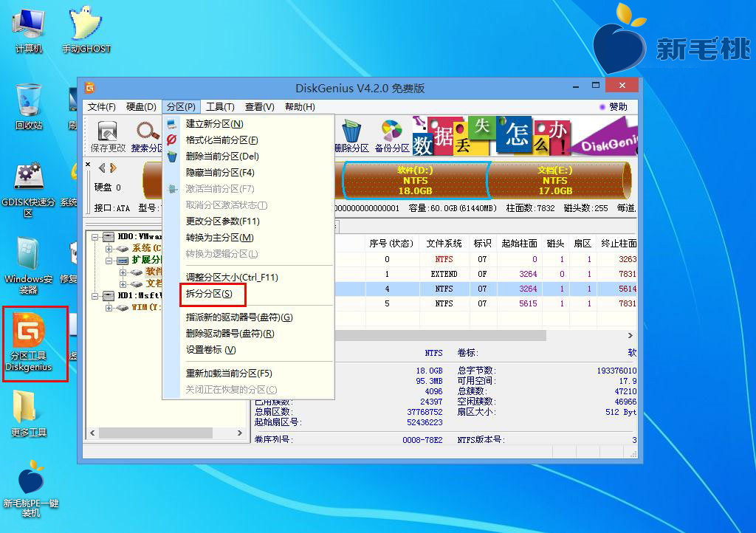Collapse the HD1:Msft disk tree node
Image resolution: width=756 pixels, height=533 pixels.
[x=95, y=295]
